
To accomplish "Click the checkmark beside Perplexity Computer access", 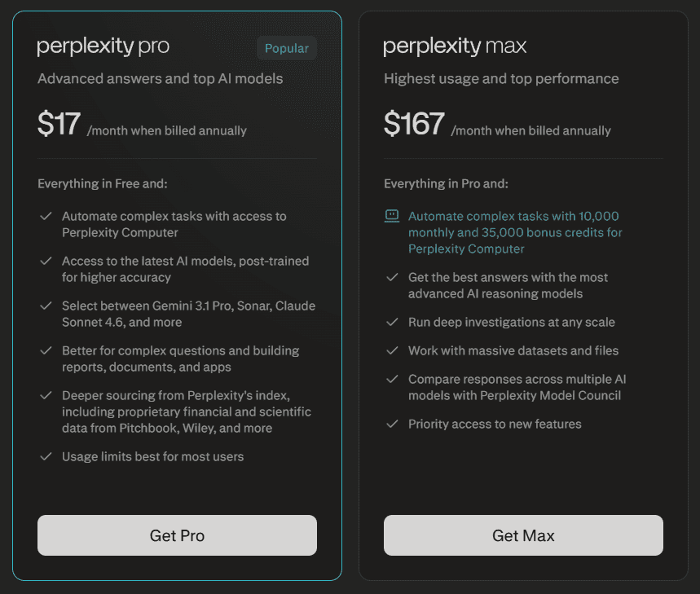I will pyautogui.click(x=46, y=217).
